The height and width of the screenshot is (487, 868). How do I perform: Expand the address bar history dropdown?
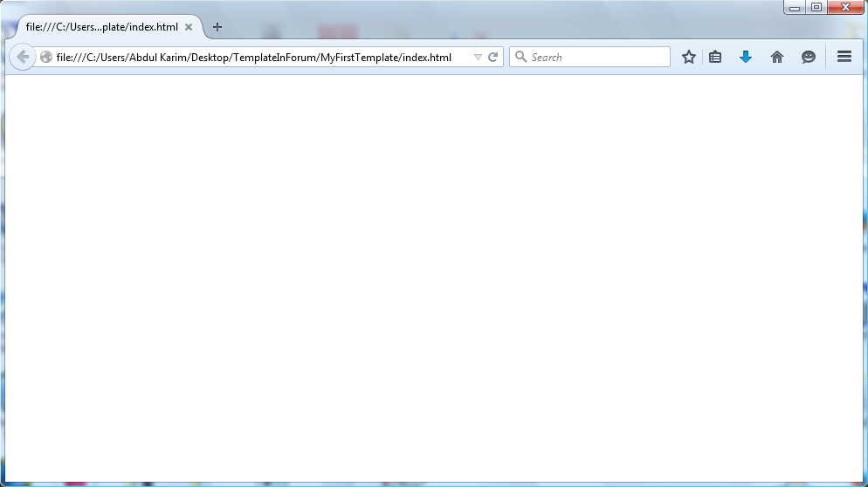(x=478, y=58)
